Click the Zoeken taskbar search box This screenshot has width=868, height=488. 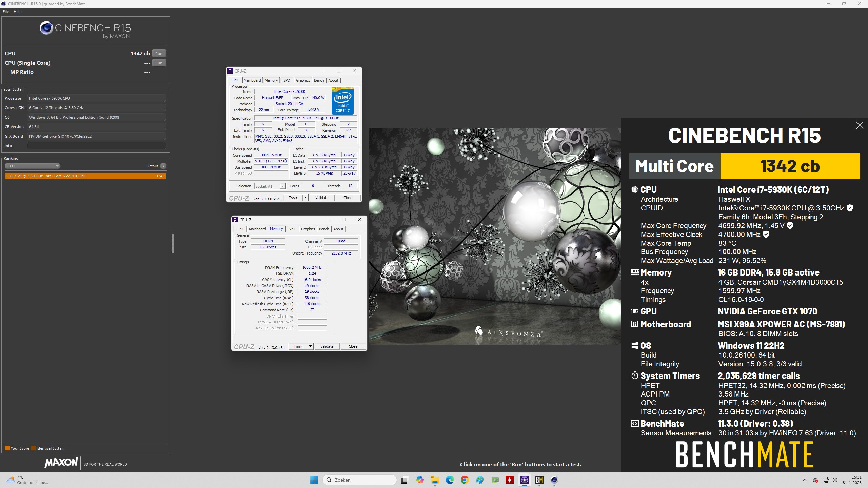tap(360, 480)
